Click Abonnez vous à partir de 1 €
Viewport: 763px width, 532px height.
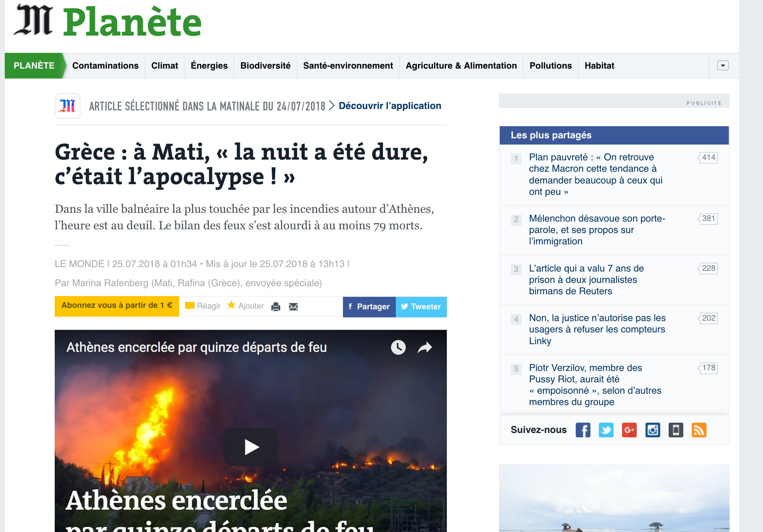[117, 306]
